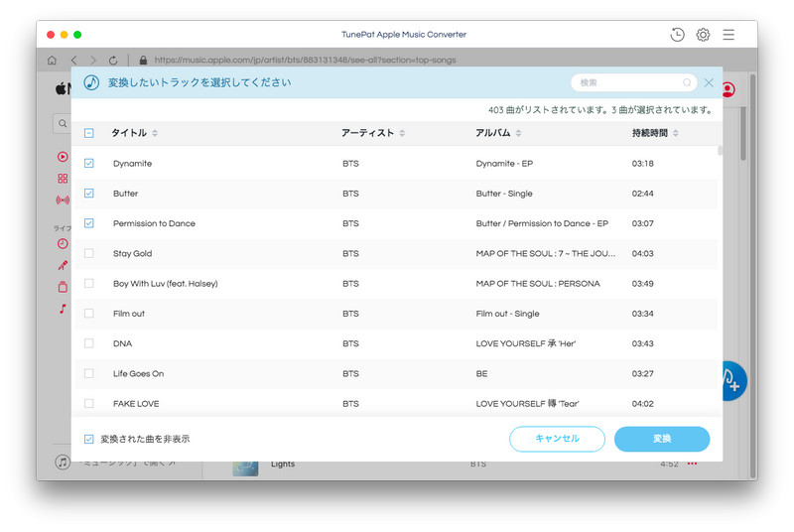Image resolution: width=794 pixels, height=532 pixels.
Task: Open Recently Added clock sidebar icon
Action: (63, 243)
